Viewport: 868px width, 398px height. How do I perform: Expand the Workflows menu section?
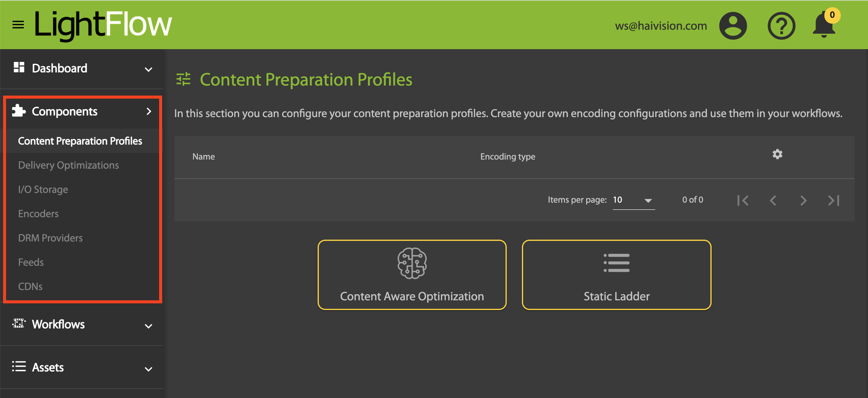(x=82, y=325)
